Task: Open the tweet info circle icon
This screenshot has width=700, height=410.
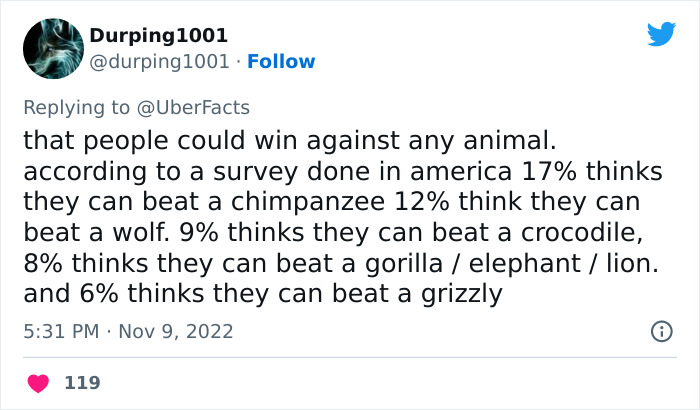Action: tap(661, 331)
